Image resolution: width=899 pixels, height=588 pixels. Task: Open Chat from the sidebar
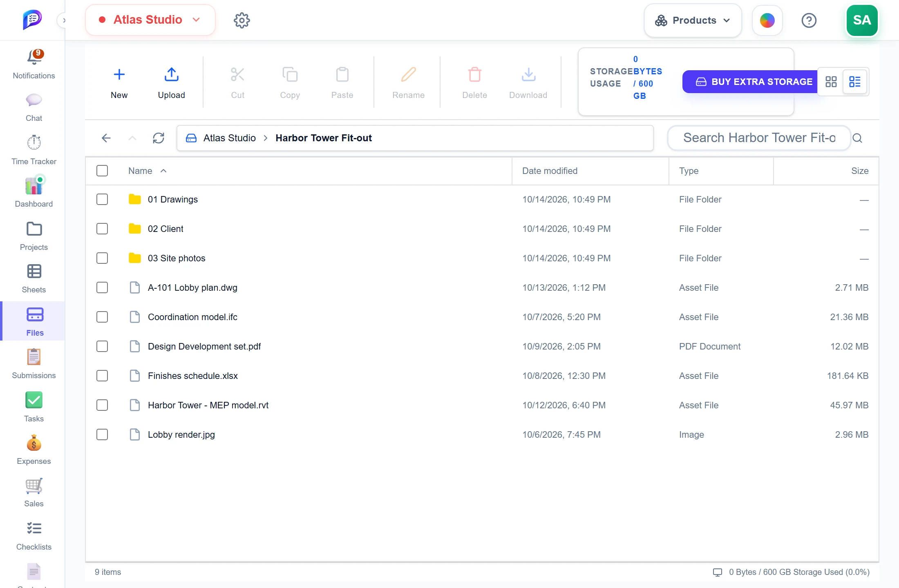(x=34, y=107)
